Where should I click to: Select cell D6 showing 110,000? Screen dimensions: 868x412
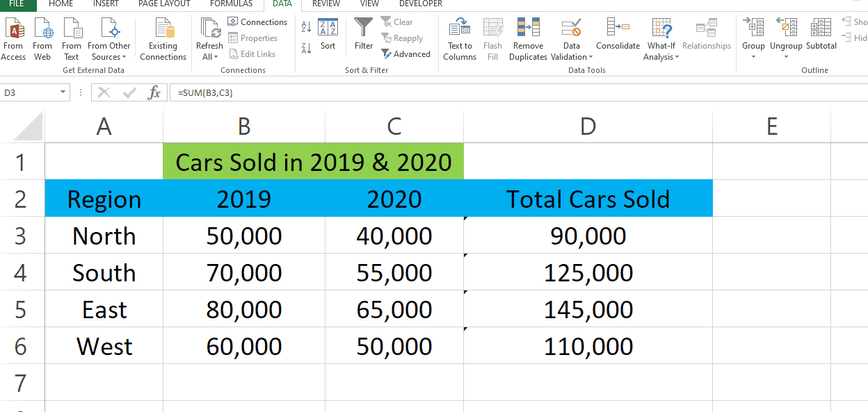click(588, 345)
